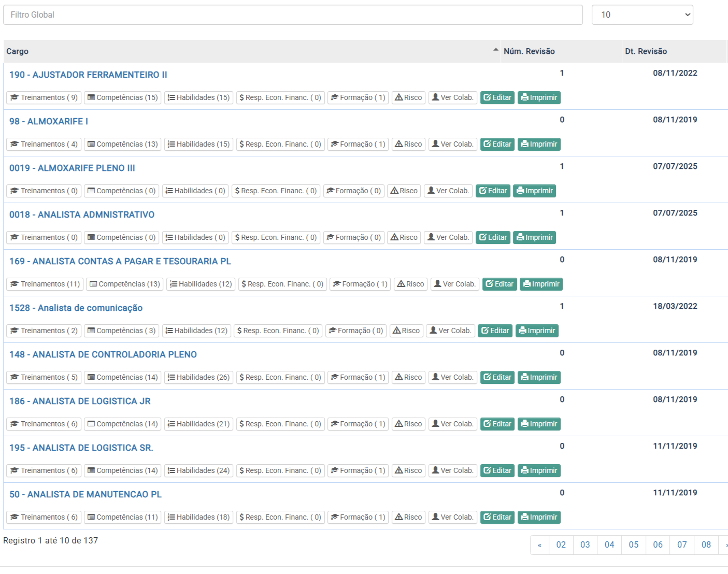Show Habilidades (12) for Analista de comunicação

196,331
